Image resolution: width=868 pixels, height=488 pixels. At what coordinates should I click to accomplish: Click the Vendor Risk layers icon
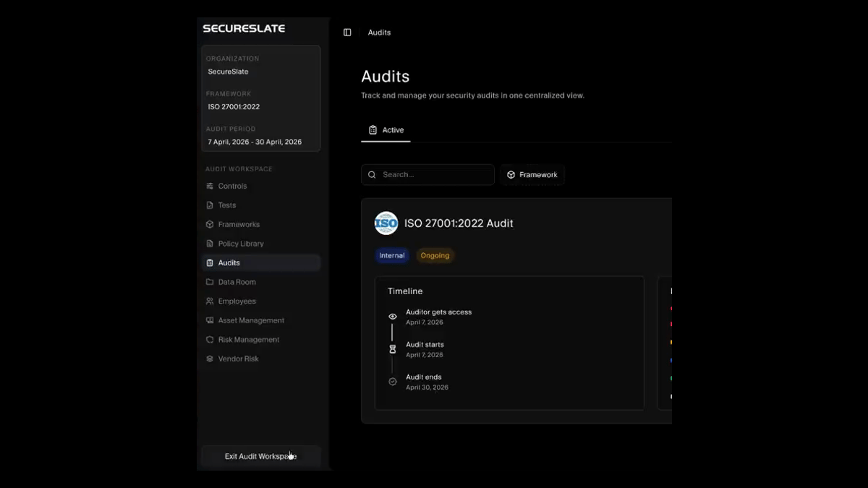210,359
